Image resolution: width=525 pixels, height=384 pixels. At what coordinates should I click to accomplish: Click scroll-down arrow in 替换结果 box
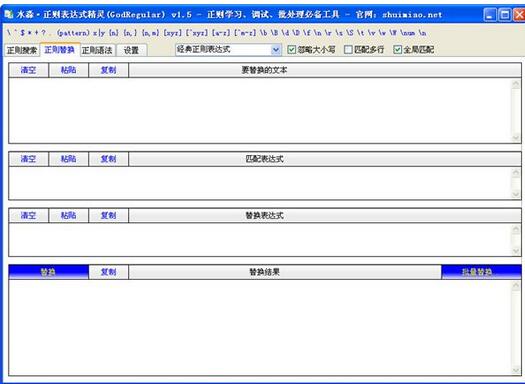point(516,370)
